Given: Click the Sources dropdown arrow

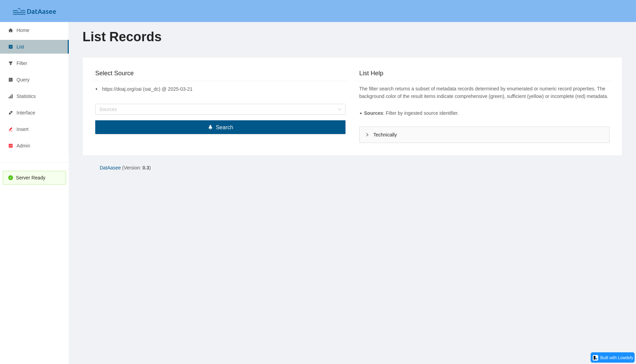Looking at the screenshot, I should 340,109.
